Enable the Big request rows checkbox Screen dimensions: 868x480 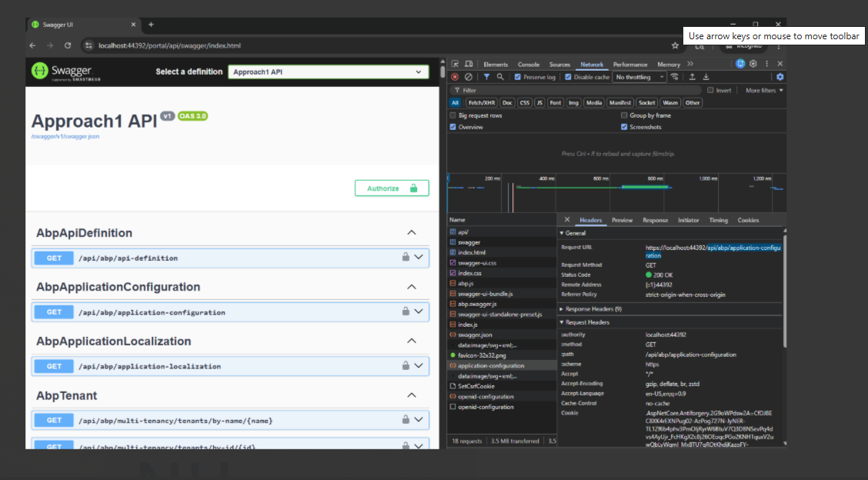(x=452, y=115)
